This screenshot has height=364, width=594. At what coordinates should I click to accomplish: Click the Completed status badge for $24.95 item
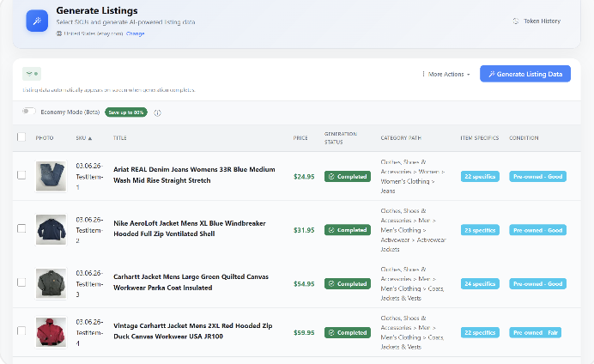click(x=348, y=177)
